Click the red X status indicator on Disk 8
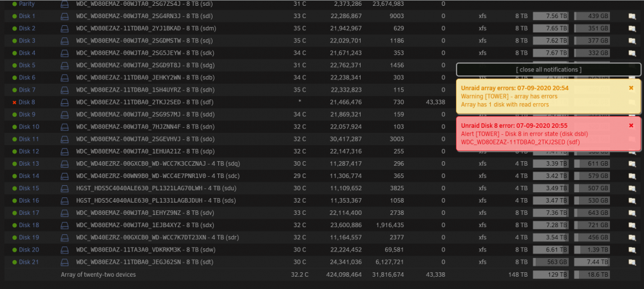Screen dimensions: 644x289 click(14, 103)
